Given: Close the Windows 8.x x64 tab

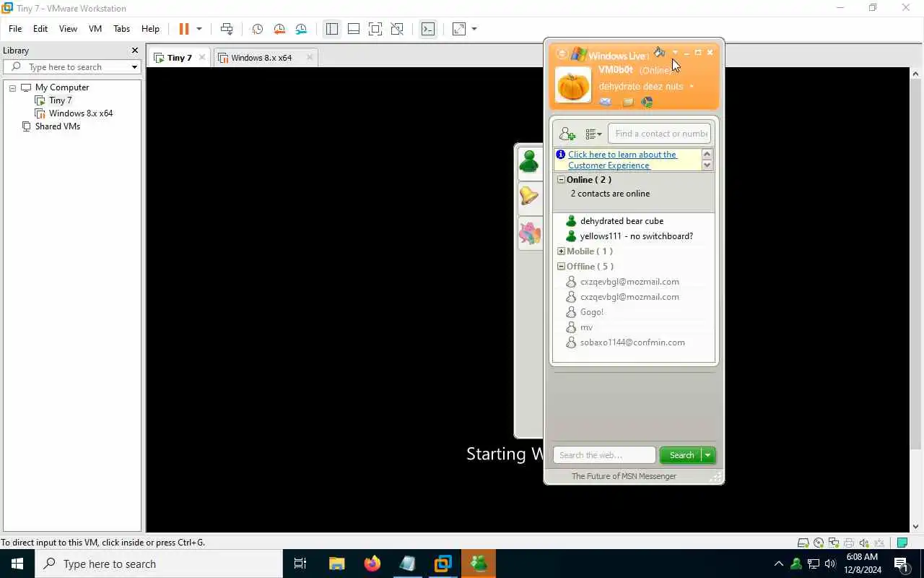Looking at the screenshot, I should coord(310,58).
